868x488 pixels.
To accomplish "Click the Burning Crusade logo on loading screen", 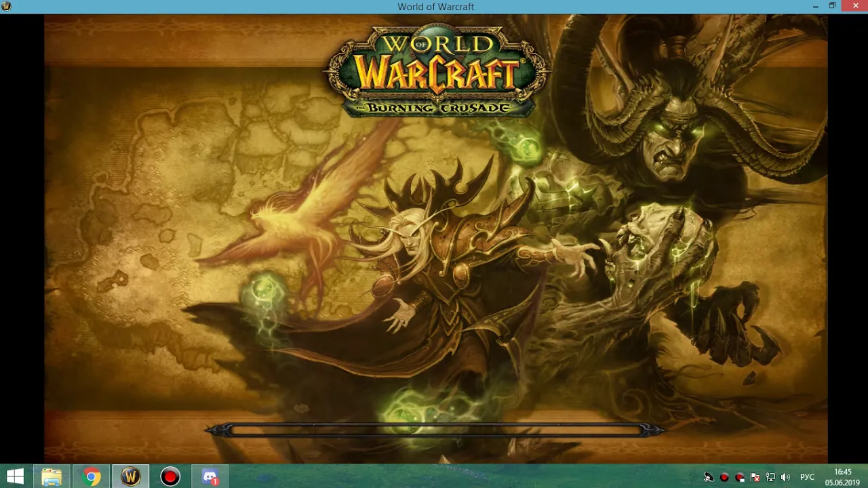I will [437, 70].
